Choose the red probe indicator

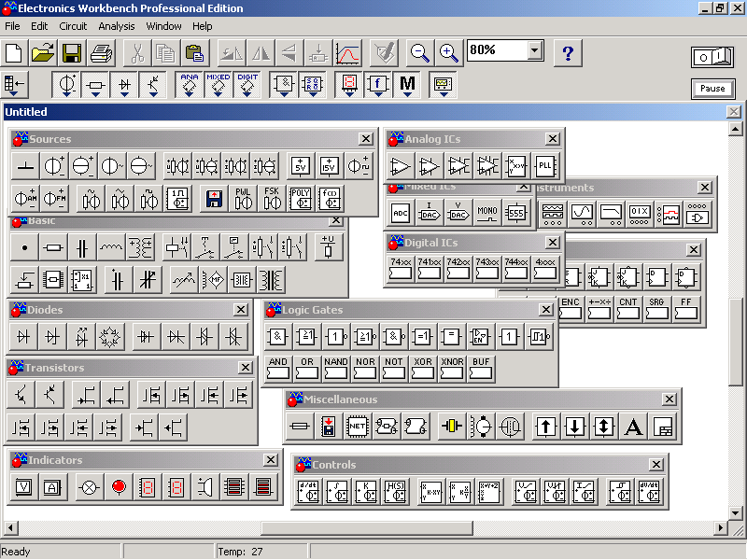point(119,487)
